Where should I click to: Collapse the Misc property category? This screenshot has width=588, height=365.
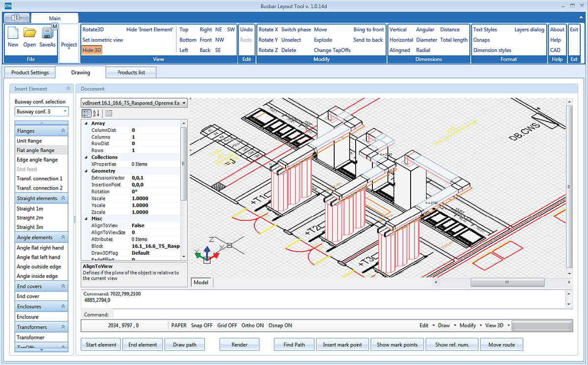pos(86,219)
